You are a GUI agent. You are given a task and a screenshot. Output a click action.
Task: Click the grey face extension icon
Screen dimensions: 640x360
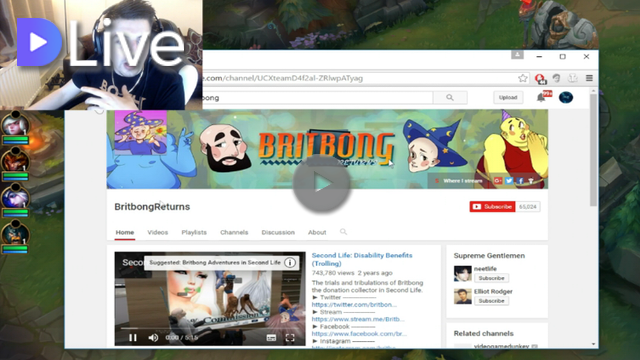click(x=556, y=78)
